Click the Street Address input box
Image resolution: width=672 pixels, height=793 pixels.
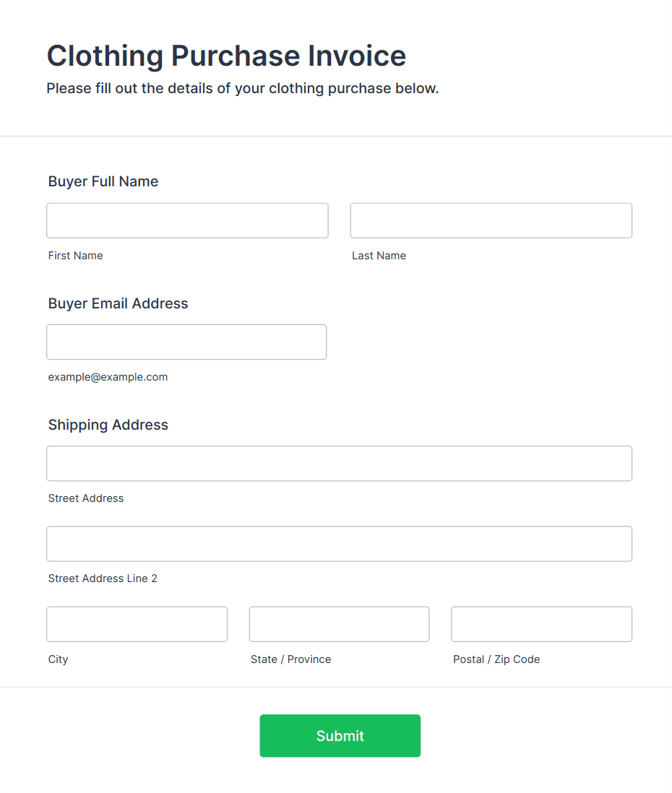tap(339, 464)
